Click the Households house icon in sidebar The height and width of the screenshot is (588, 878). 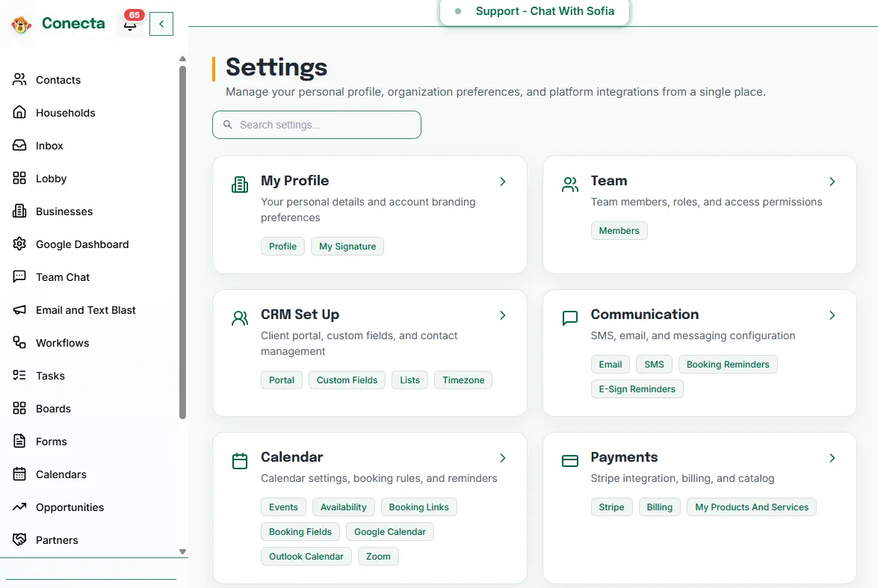[19, 113]
